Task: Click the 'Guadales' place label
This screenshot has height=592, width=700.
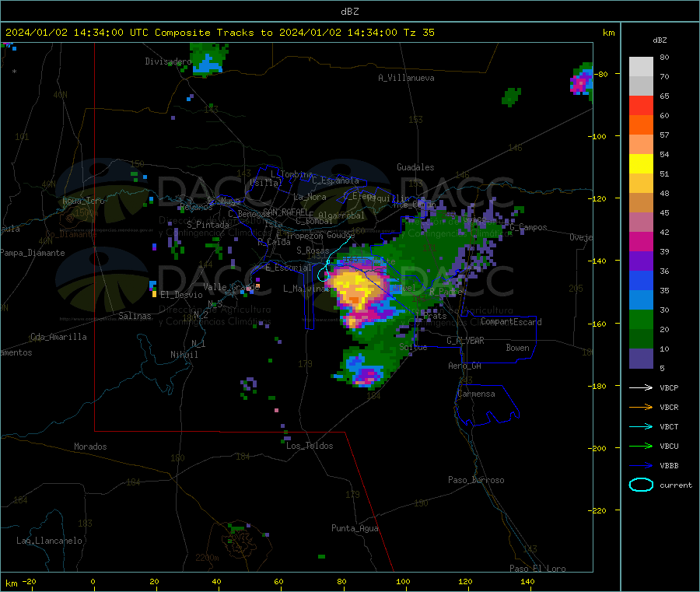Action: 415,167
